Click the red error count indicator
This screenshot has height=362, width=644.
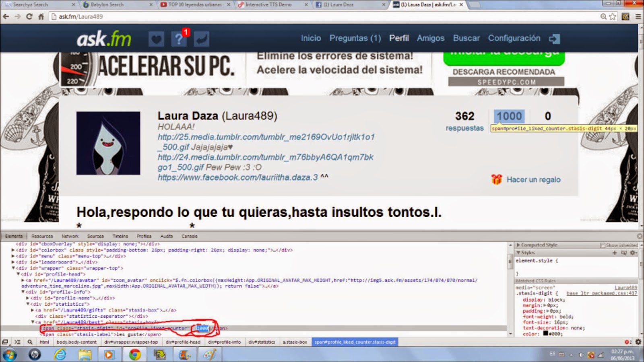628,342
